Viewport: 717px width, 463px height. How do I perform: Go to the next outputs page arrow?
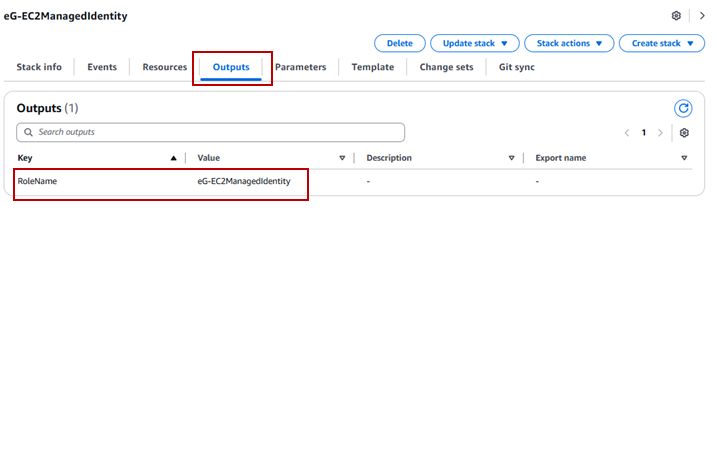coord(660,133)
